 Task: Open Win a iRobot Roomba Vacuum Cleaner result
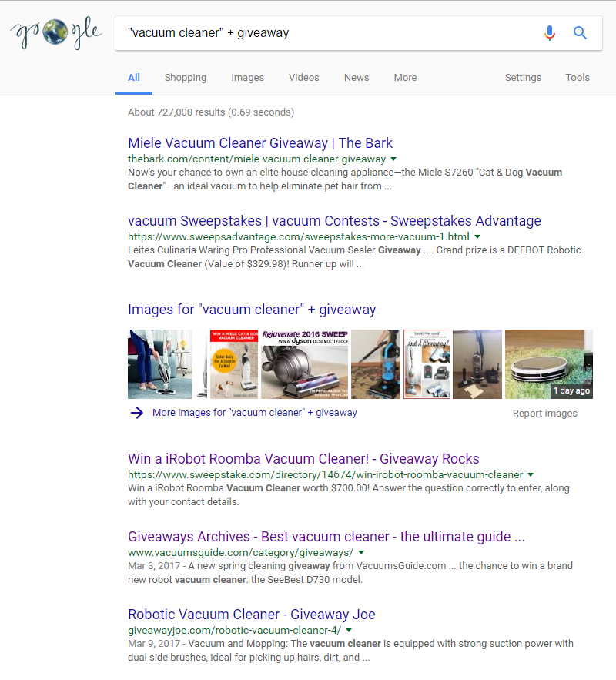(x=303, y=459)
